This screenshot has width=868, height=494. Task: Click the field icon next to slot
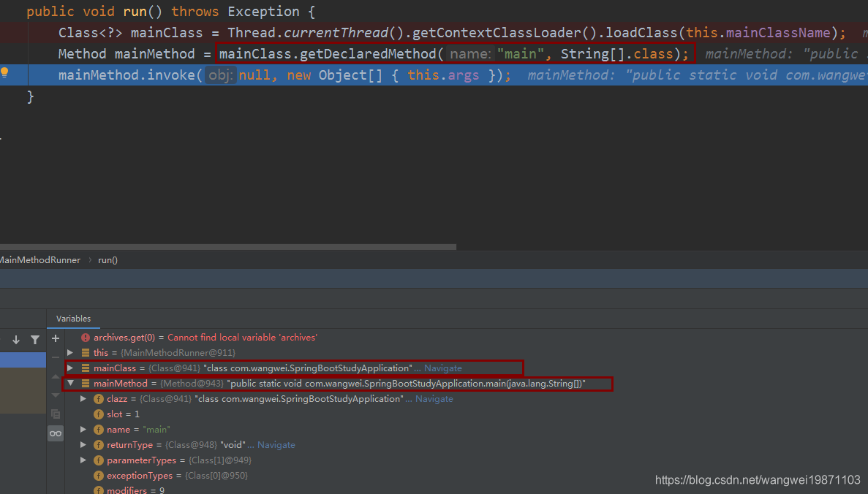click(99, 414)
